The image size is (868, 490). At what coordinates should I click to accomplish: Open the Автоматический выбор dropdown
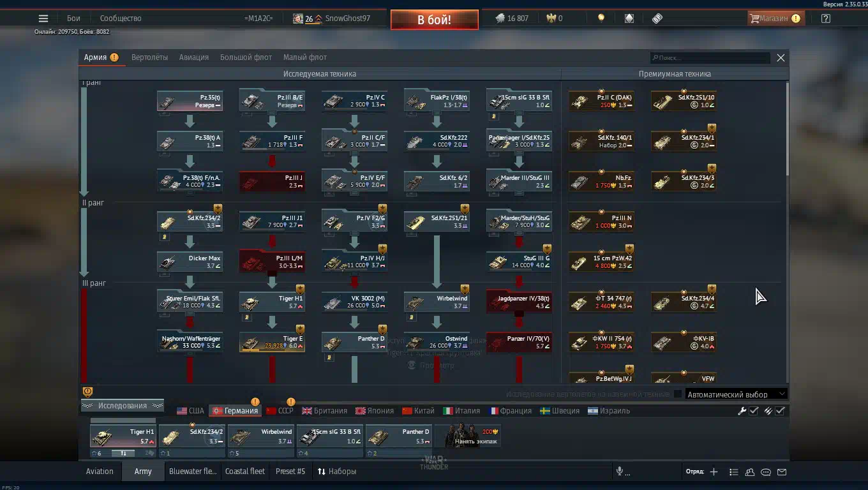pyautogui.click(x=737, y=394)
